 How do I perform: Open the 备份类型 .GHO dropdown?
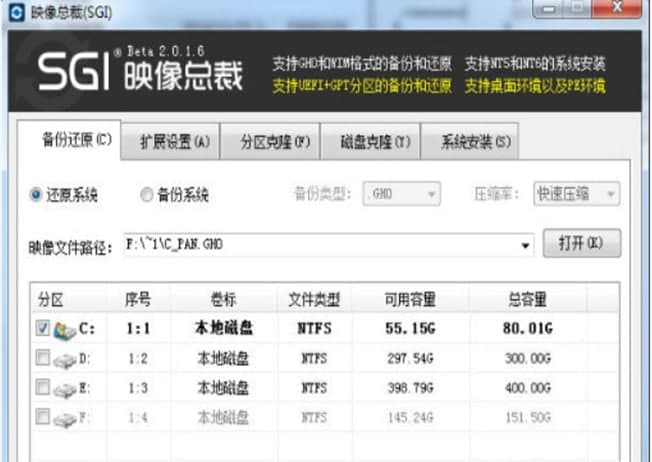[401, 194]
